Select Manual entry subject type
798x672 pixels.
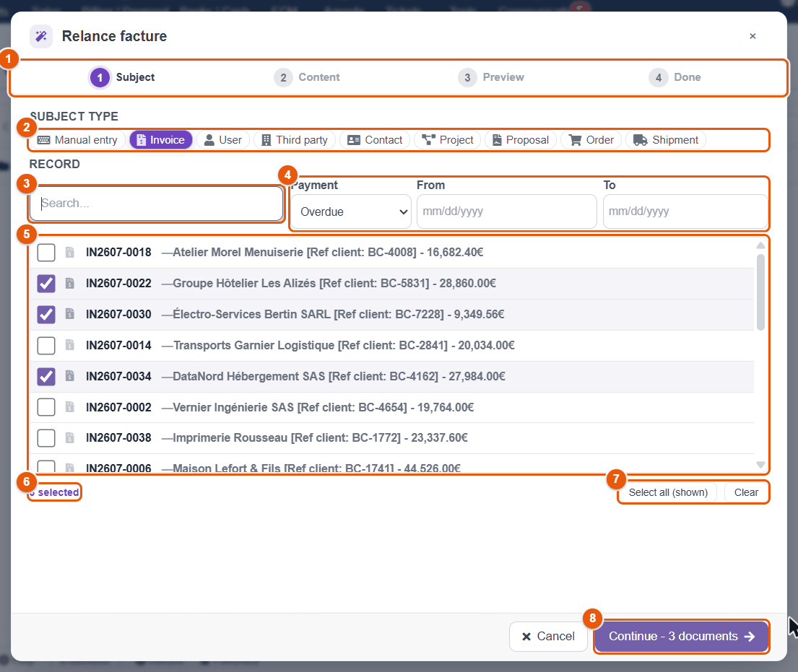[x=78, y=140]
